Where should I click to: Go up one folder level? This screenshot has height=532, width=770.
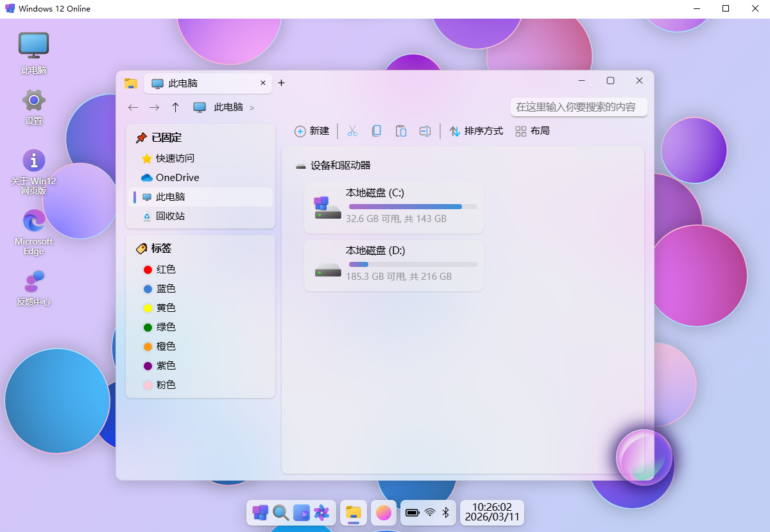[175, 107]
